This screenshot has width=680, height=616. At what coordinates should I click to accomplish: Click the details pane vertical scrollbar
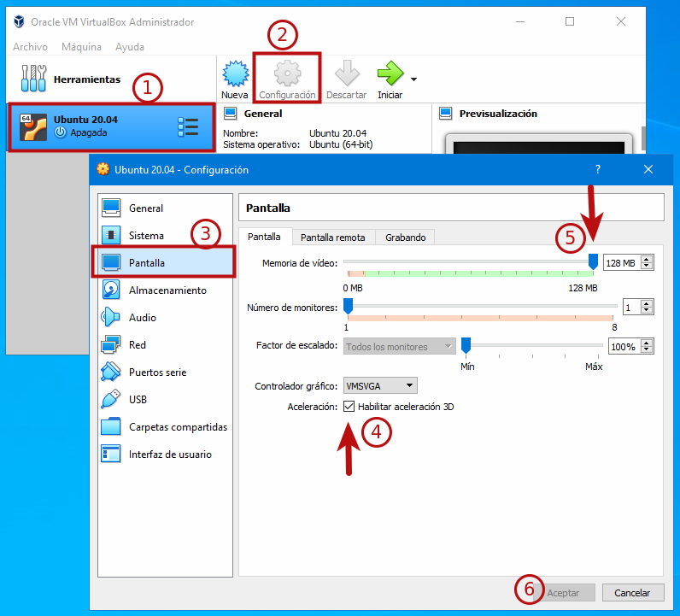point(643,138)
